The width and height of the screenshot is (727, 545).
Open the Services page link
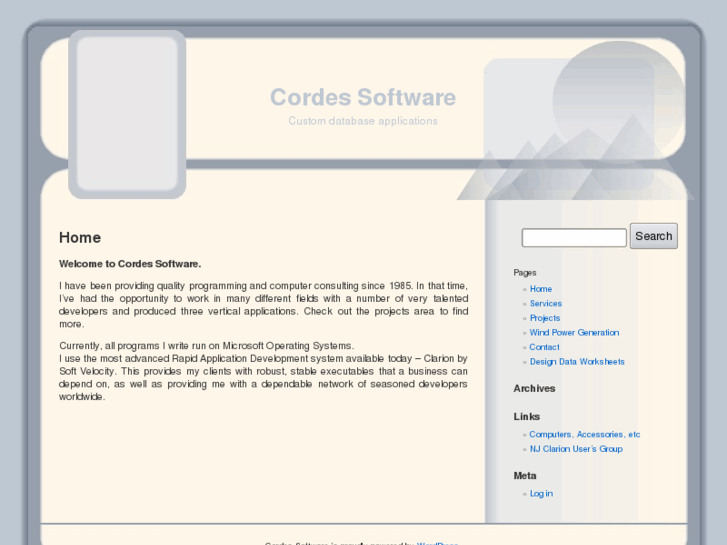pyautogui.click(x=546, y=303)
